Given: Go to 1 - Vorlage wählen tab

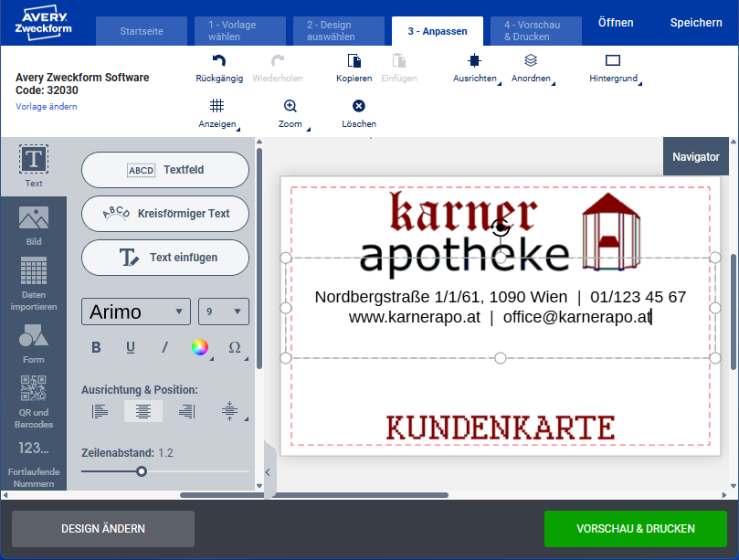Looking at the screenshot, I should click(240, 31).
